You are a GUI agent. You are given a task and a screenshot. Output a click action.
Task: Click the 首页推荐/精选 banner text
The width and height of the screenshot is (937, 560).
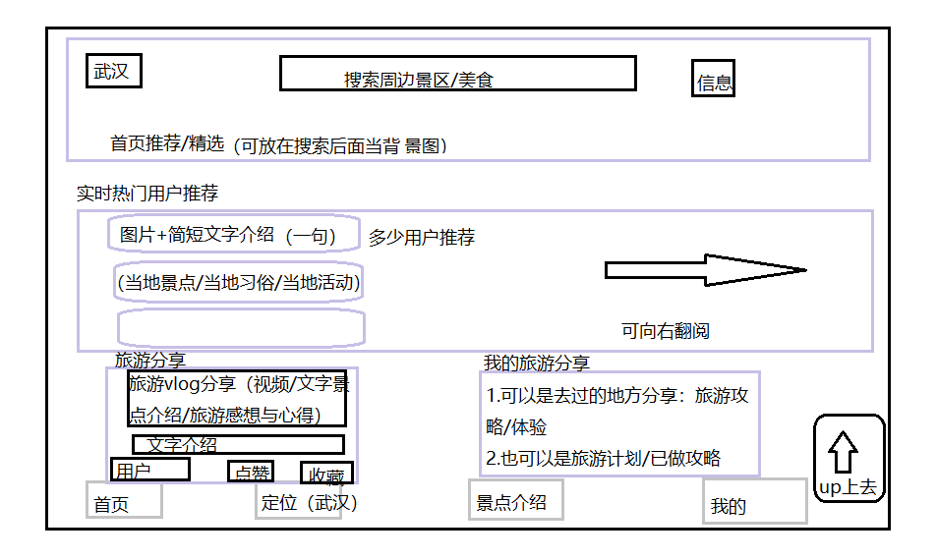[167, 143]
